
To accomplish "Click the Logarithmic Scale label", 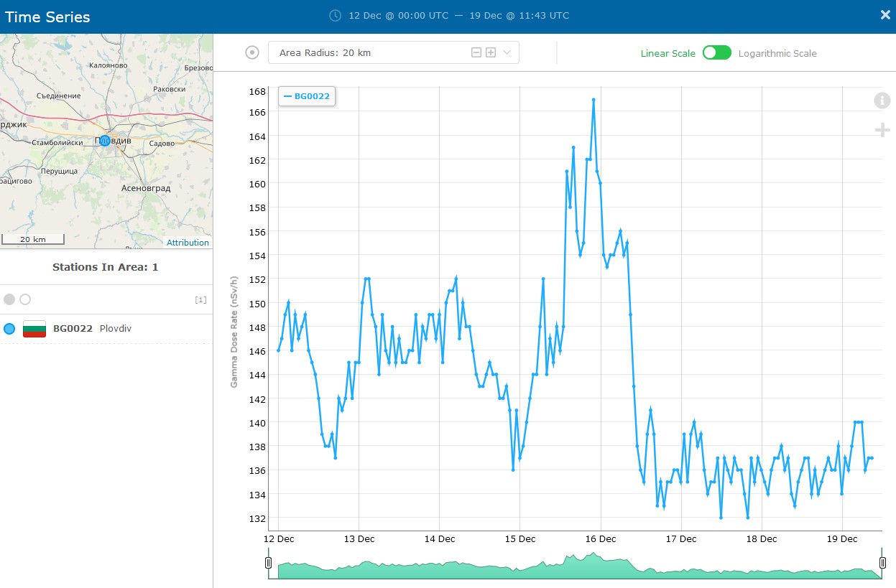I will [x=777, y=53].
